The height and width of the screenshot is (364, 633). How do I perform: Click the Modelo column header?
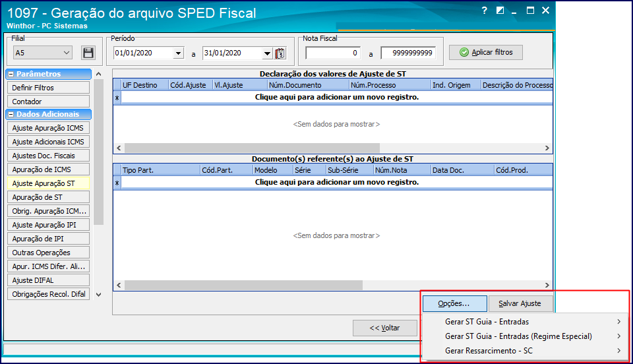click(x=273, y=170)
